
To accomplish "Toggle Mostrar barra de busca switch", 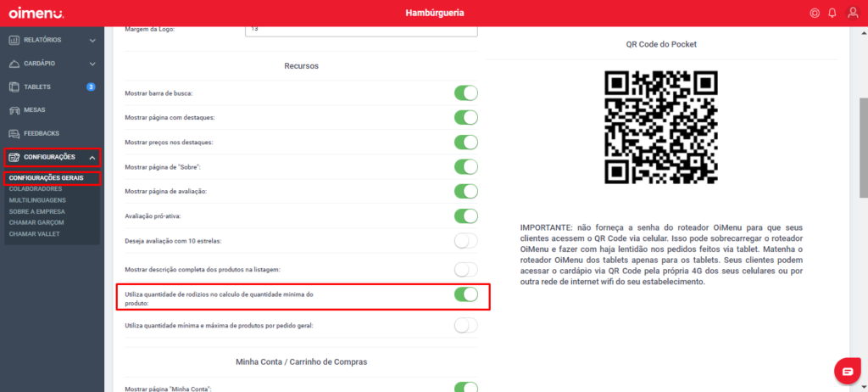I will [465, 93].
